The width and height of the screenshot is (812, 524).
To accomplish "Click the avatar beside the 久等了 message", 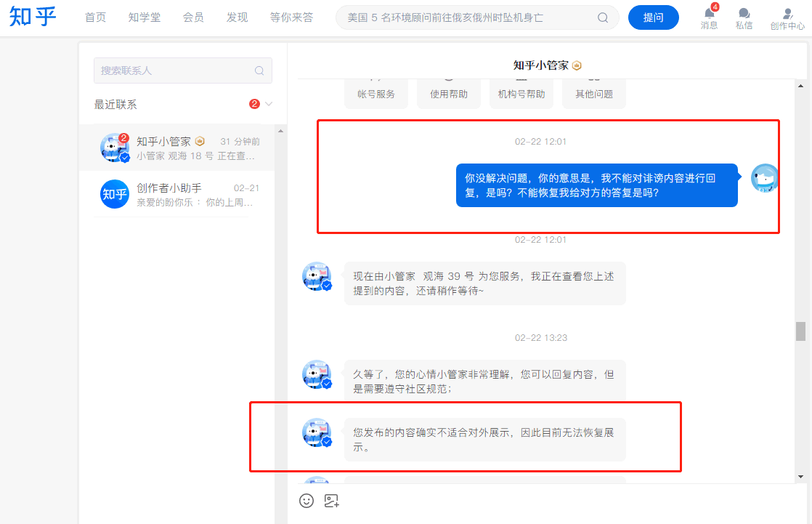I will click(317, 374).
